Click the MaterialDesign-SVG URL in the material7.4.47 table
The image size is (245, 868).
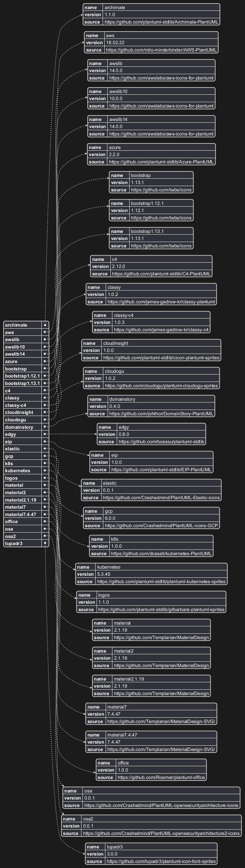tap(161, 749)
